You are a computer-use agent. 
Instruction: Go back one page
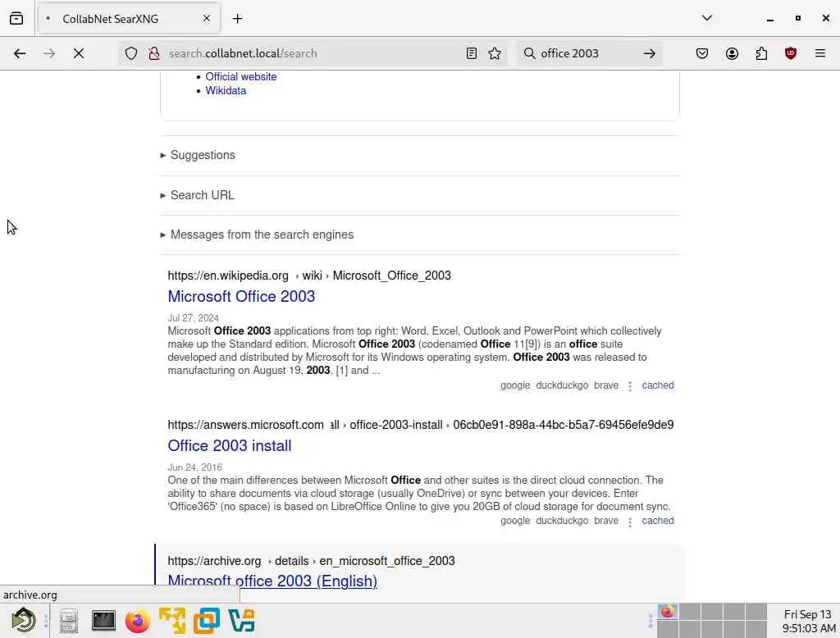click(x=20, y=53)
